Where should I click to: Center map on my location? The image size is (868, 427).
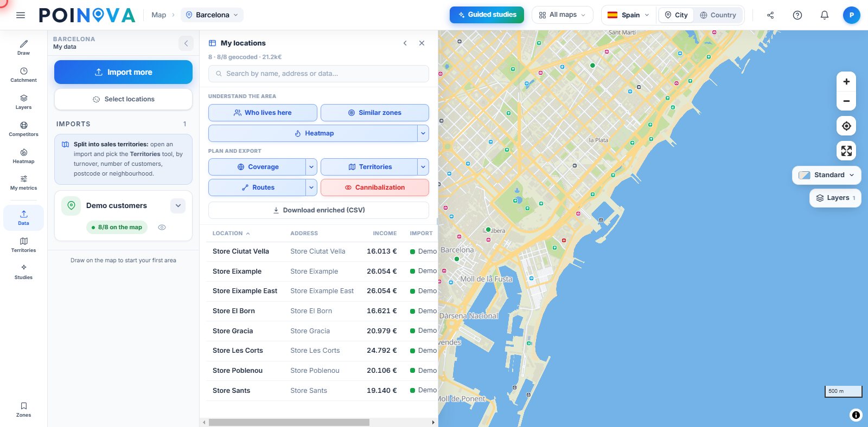(x=846, y=126)
